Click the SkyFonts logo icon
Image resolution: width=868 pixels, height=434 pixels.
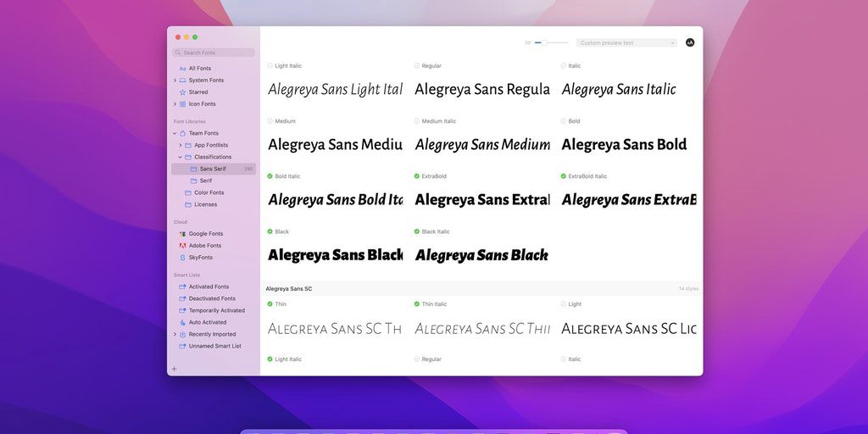click(x=183, y=258)
